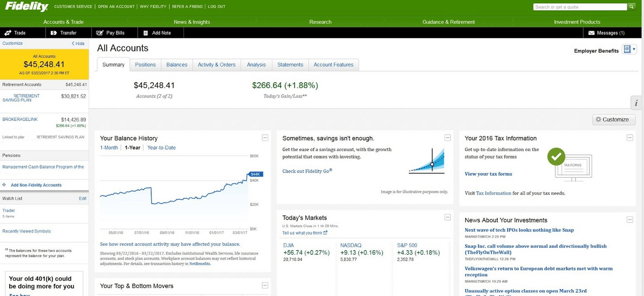Image resolution: width=644 pixels, height=296 pixels.
Task: Click the NetBenefits link
Action: pyautogui.click(x=200, y=264)
